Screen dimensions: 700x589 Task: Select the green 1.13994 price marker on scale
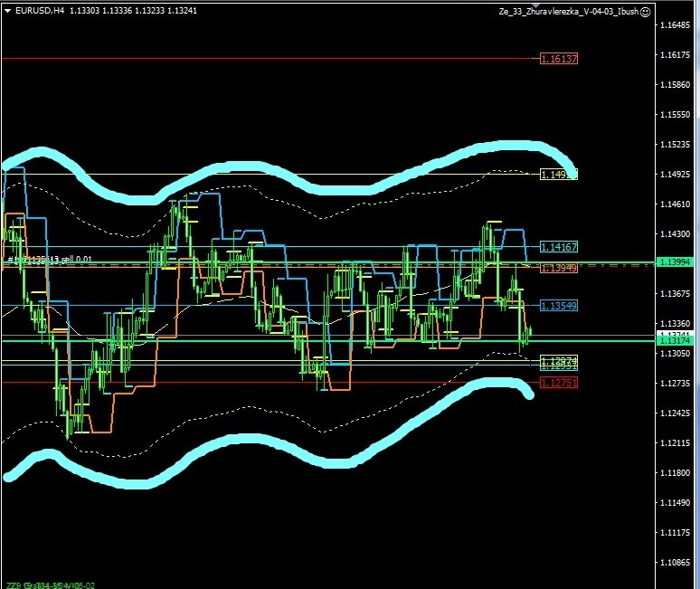click(676, 261)
